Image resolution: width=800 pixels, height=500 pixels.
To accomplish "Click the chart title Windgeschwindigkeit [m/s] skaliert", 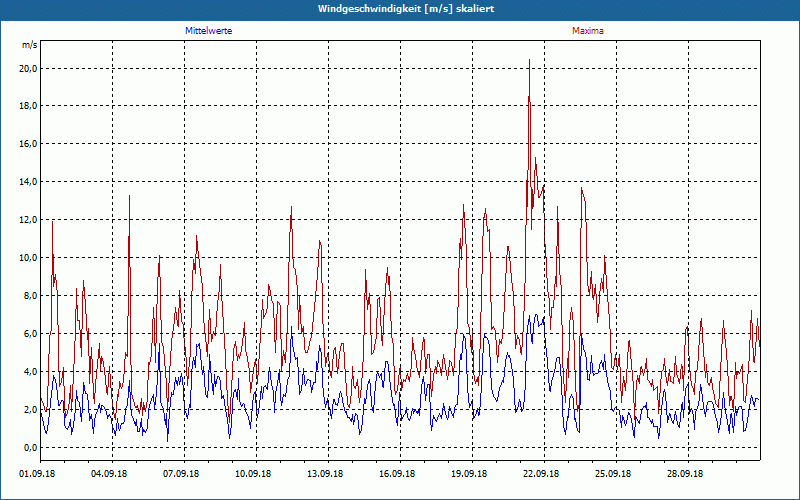I will click(x=406, y=9).
